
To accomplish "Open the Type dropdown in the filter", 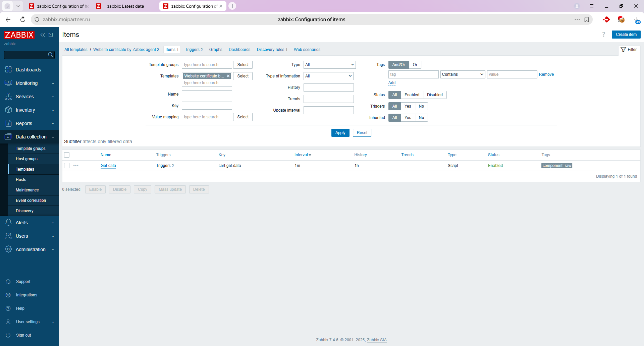I will click(329, 65).
